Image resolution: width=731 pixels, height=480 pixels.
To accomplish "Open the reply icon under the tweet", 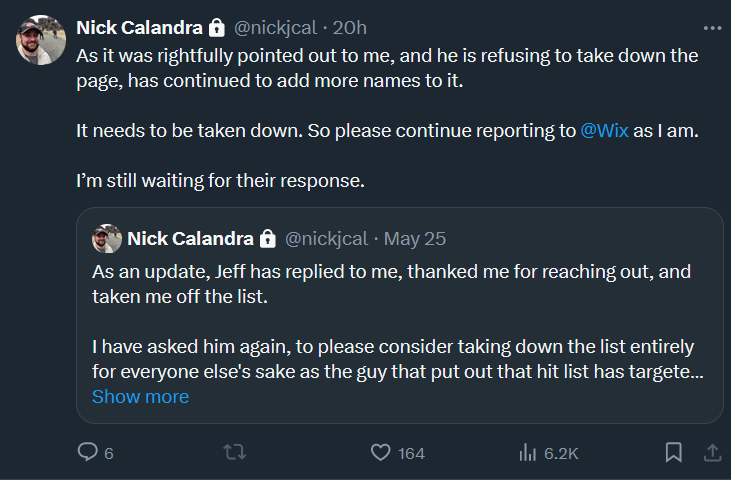I will (x=88, y=453).
